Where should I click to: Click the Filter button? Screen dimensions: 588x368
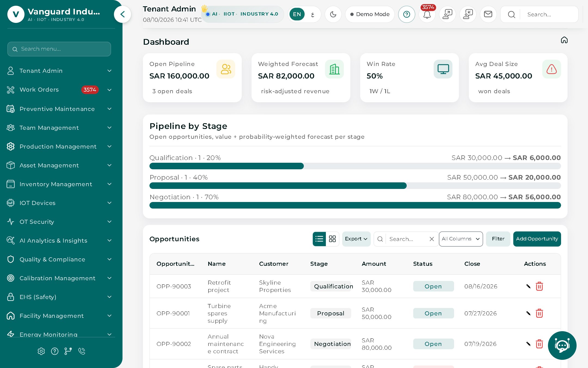tap(498, 239)
